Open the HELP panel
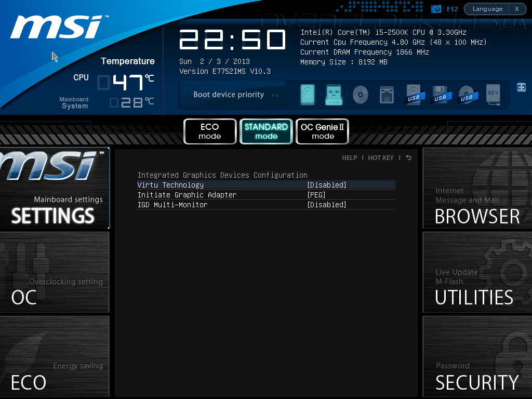 (350, 158)
